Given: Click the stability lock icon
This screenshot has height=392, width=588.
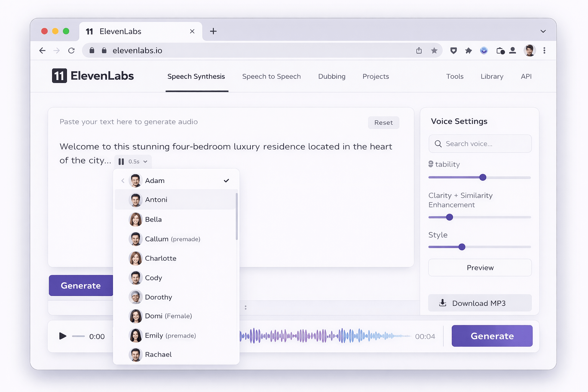Looking at the screenshot, I should (x=431, y=164).
